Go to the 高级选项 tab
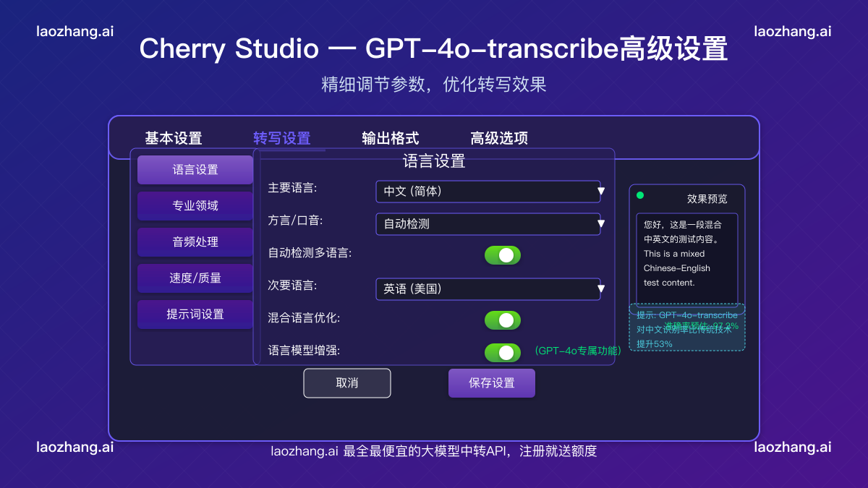Image resolution: width=868 pixels, height=488 pixels. pyautogui.click(x=499, y=138)
